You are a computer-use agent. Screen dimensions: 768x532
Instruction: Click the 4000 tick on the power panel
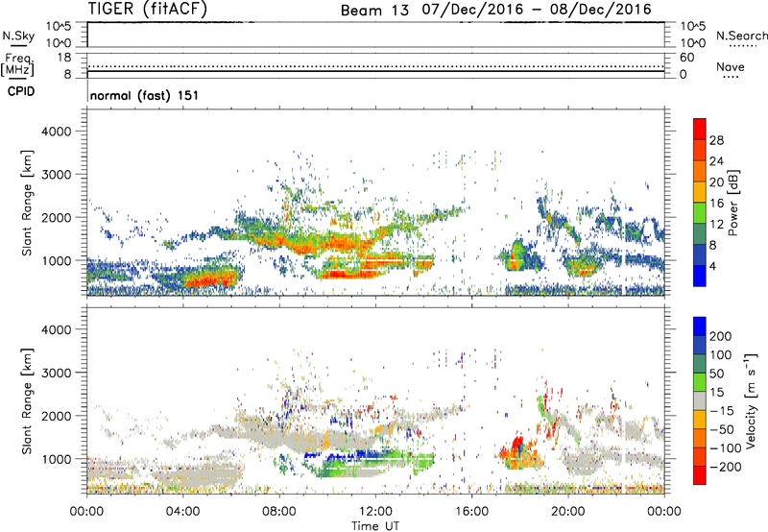(x=57, y=132)
